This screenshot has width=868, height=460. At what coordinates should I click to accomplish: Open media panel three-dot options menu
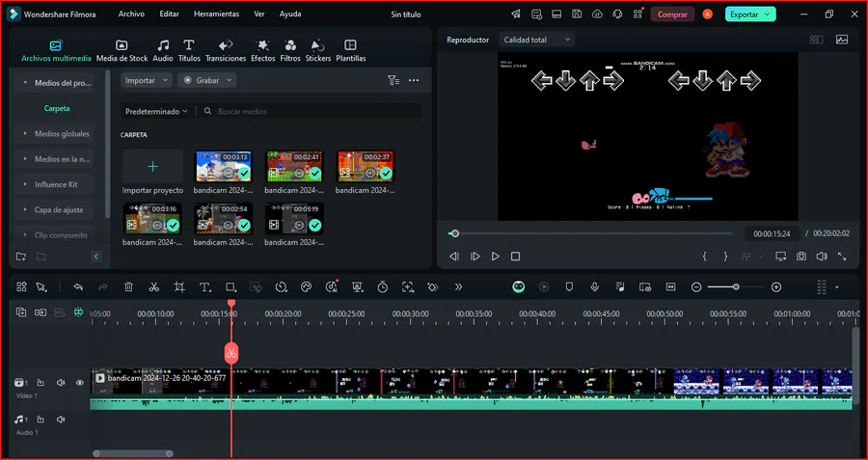[x=414, y=80]
